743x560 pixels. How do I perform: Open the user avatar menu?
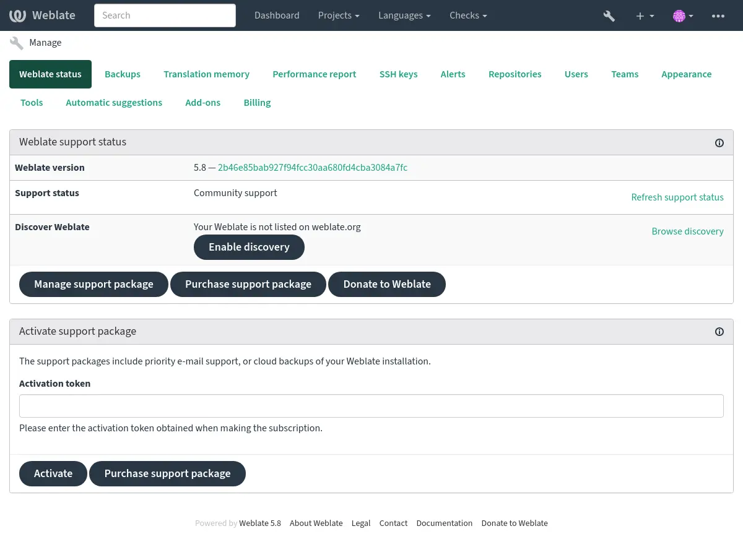tap(683, 15)
